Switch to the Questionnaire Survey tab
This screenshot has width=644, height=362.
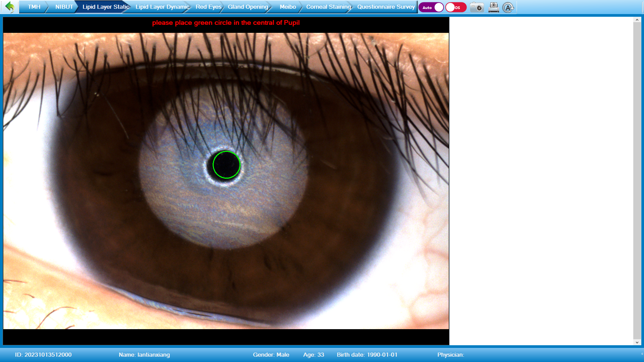[x=385, y=6]
